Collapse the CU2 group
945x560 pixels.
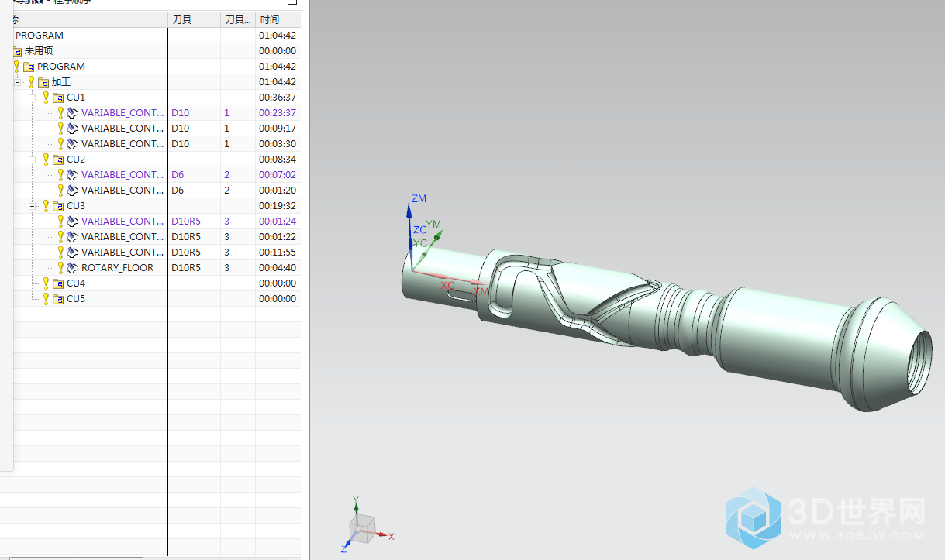pyautogui.click(x=33, y=160)
